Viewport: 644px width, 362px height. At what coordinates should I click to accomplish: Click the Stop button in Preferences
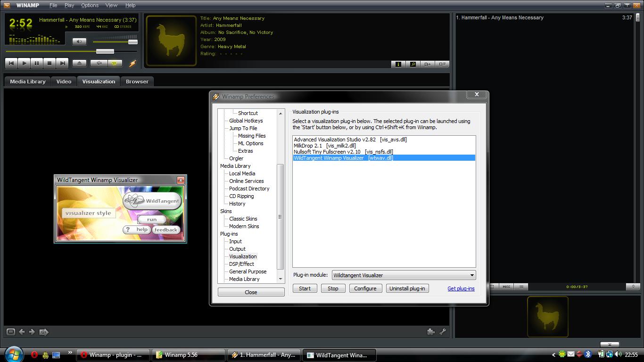pos(333,288)
